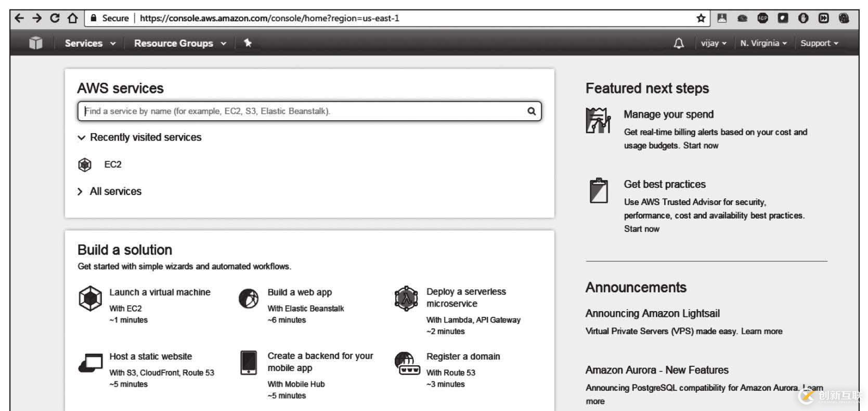Click the Deploy a serverless microservice icon
The width and height of the screenshot is (868, 411).
tap(406, 298)
